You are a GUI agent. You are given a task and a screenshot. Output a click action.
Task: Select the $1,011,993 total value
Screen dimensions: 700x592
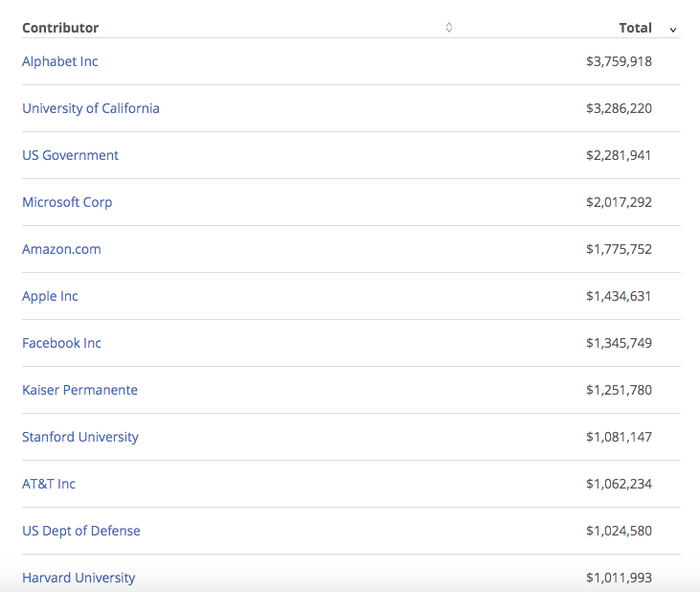pyautogui.click(x=619, y=578)
